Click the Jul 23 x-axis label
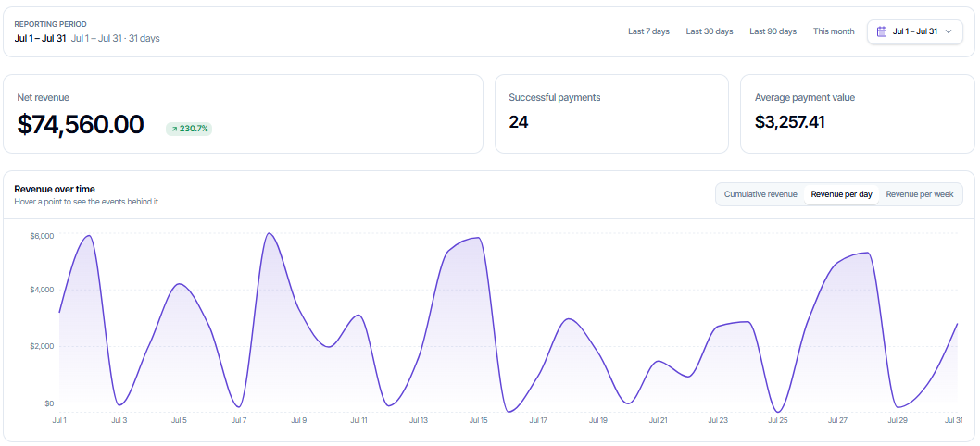The image size is (980, 446). pos(718,420)
